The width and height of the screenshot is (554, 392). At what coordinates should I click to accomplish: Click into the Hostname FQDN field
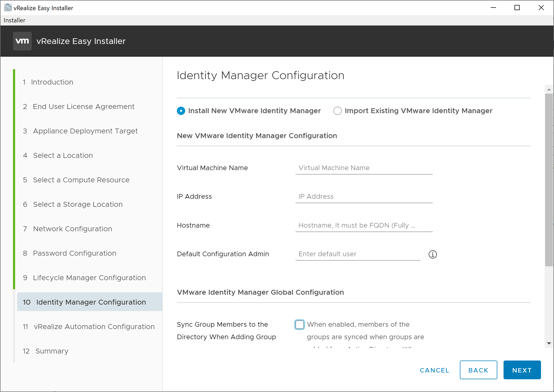pyautogui.click(x=364, y=225)
